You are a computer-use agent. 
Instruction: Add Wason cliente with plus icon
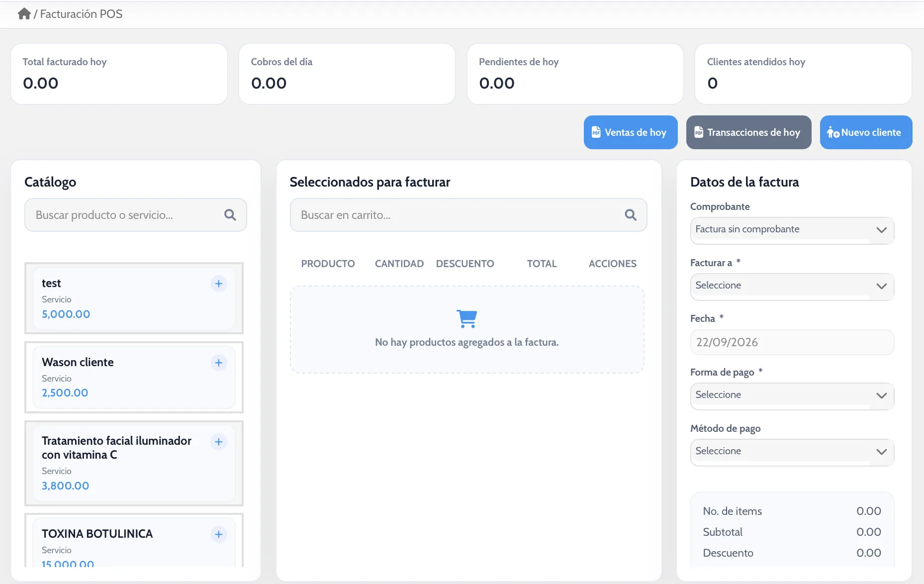219,363
